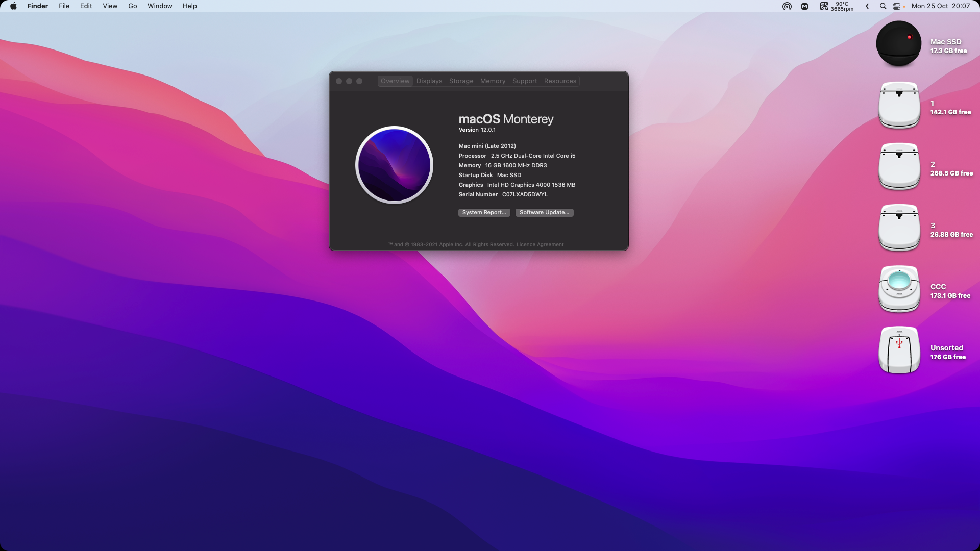Expand hidden menu bar items chevron

tap(867, 6)
